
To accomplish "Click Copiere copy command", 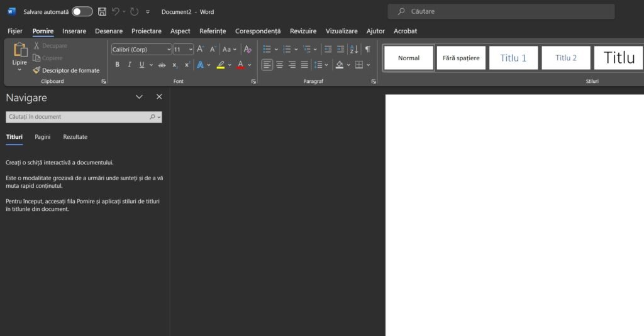I will (x=48, y=58).
